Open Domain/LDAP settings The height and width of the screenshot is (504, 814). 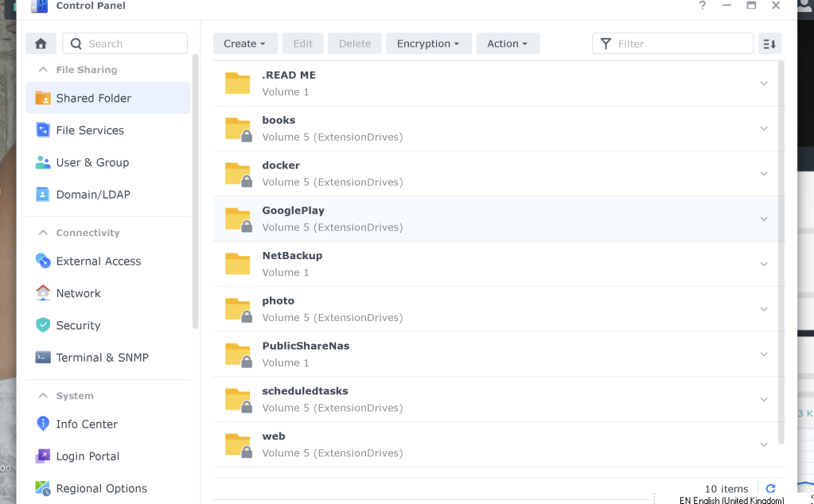108,195
